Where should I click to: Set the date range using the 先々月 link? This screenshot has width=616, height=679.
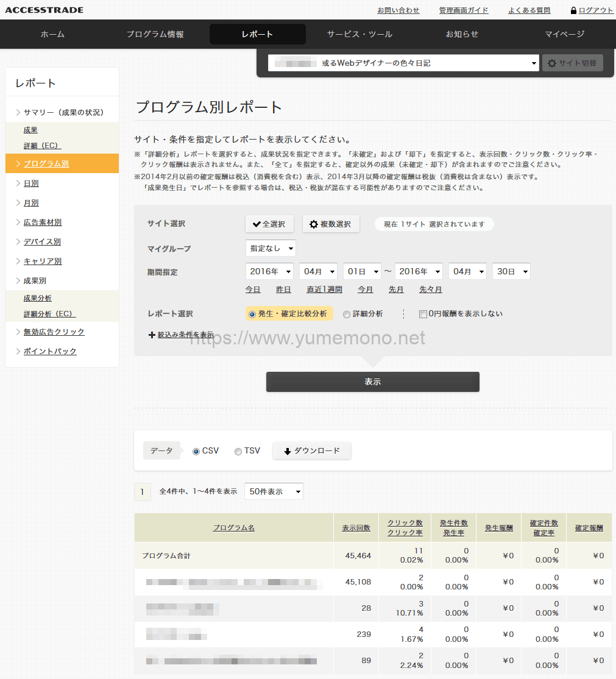point(431,290)
